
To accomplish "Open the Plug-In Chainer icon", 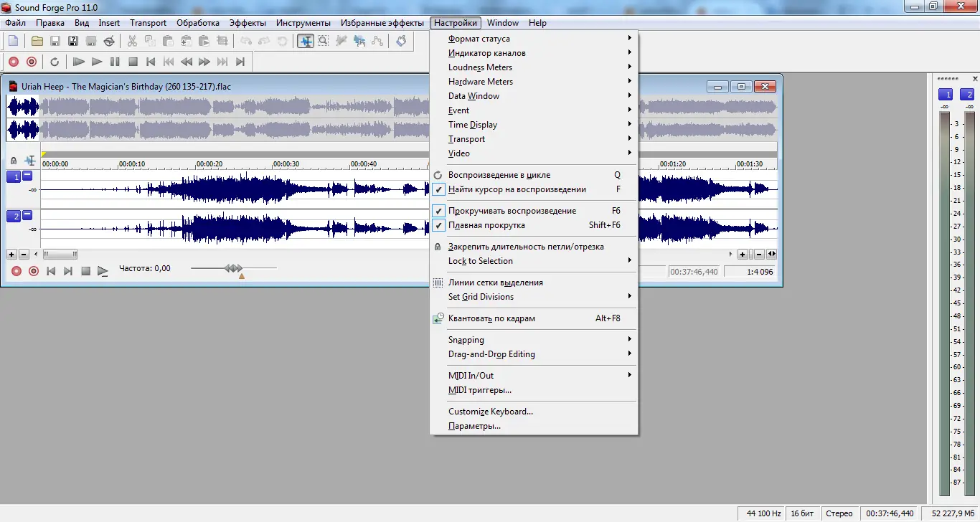I will (x=401, y=41).
